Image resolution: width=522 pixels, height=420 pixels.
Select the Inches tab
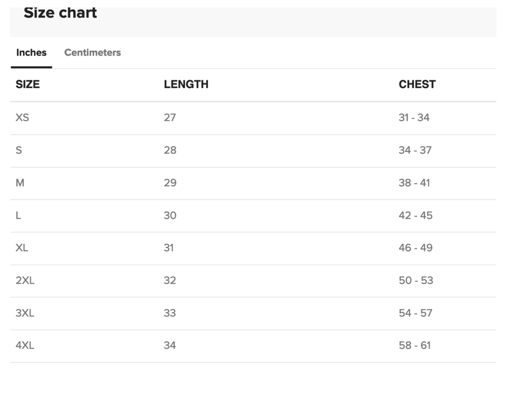coord(31,53)
